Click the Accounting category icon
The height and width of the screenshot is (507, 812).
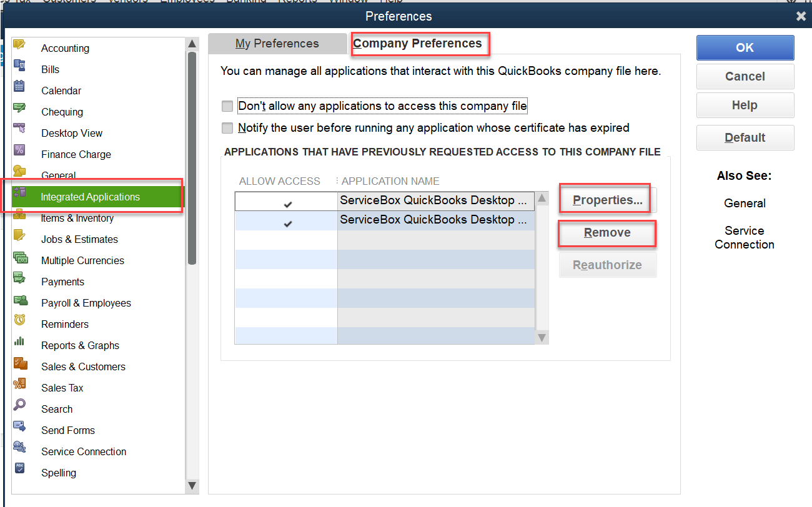click(x=19, y=45)
